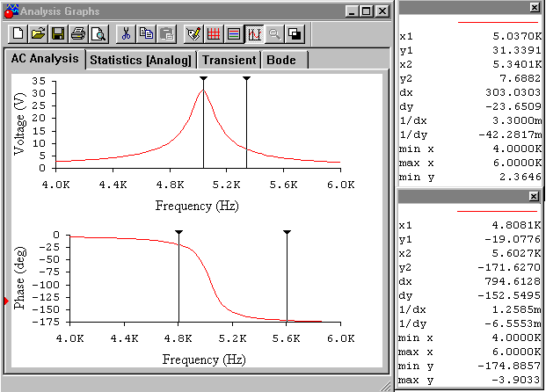Print the analysis graphs

(x=78, y=33)
